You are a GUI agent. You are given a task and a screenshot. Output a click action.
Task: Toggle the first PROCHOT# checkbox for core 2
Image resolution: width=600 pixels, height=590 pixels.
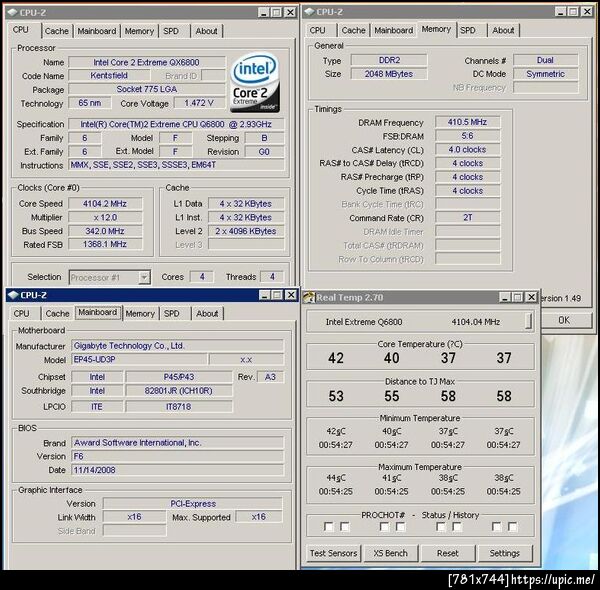(440, 527)
